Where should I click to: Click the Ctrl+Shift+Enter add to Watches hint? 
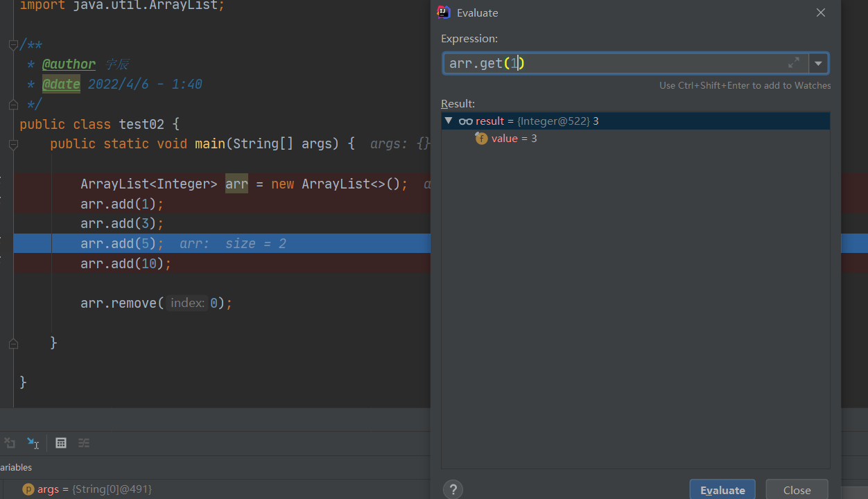[745, 85]
